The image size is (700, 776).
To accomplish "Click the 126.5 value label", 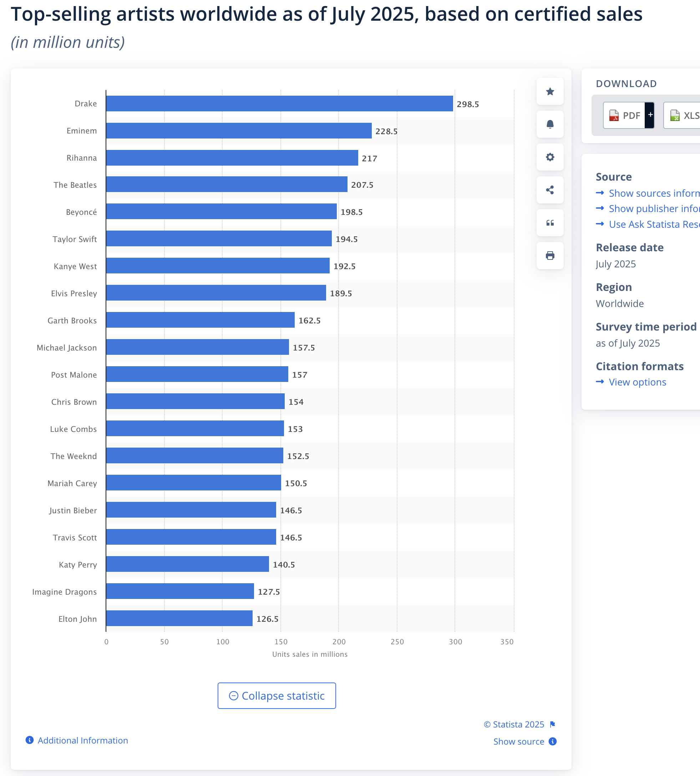I will 267,619.
